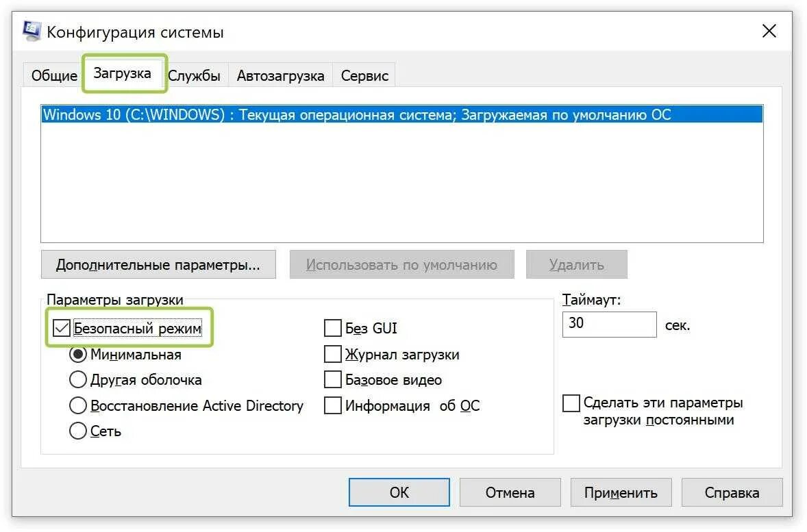Click the Применить button
The height and width of the screenshot is (532, 807).
point(621,492)
